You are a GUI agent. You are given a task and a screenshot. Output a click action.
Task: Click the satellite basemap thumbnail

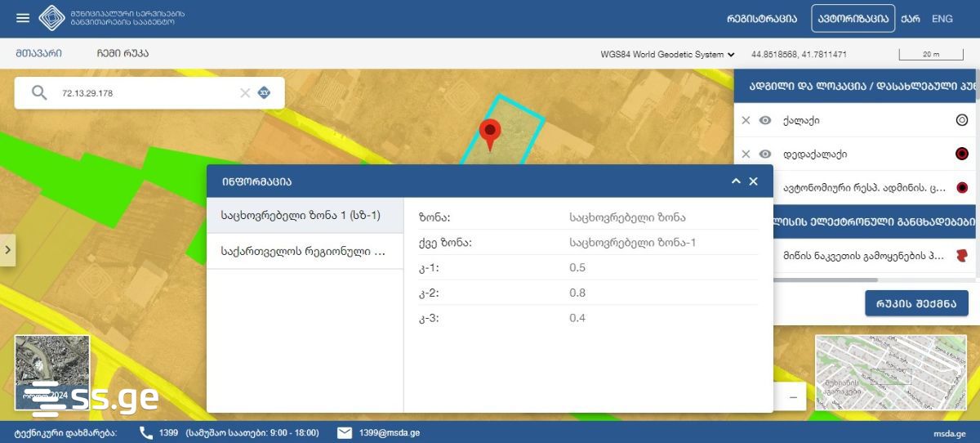pos(52,372)
